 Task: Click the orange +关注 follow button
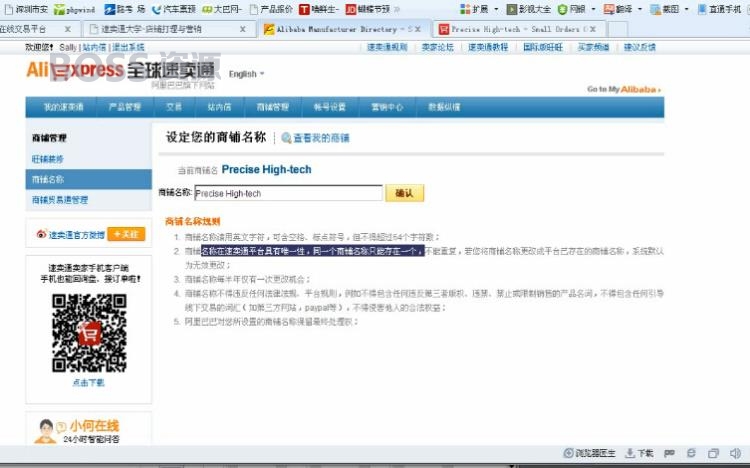[126, 234]
